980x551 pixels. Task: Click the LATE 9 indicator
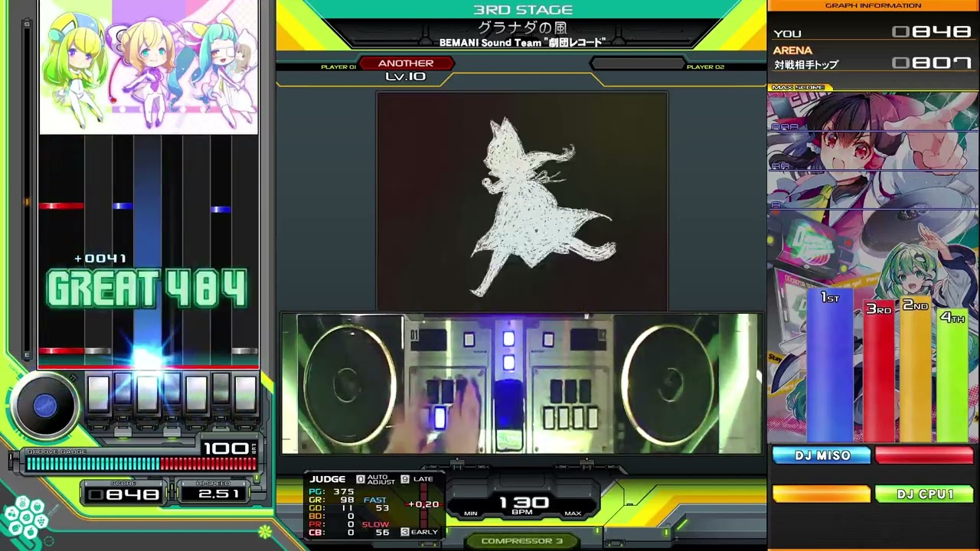[417, 479]
